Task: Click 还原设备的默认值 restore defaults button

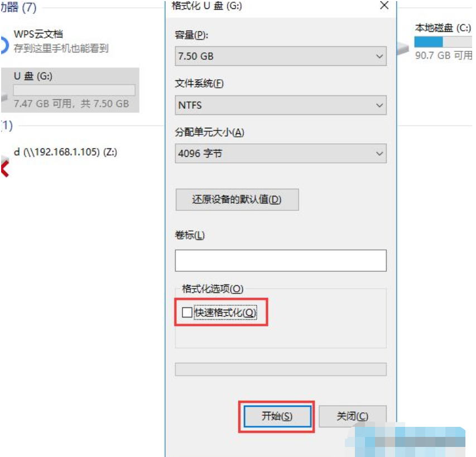Action: [x=237, y=199]
